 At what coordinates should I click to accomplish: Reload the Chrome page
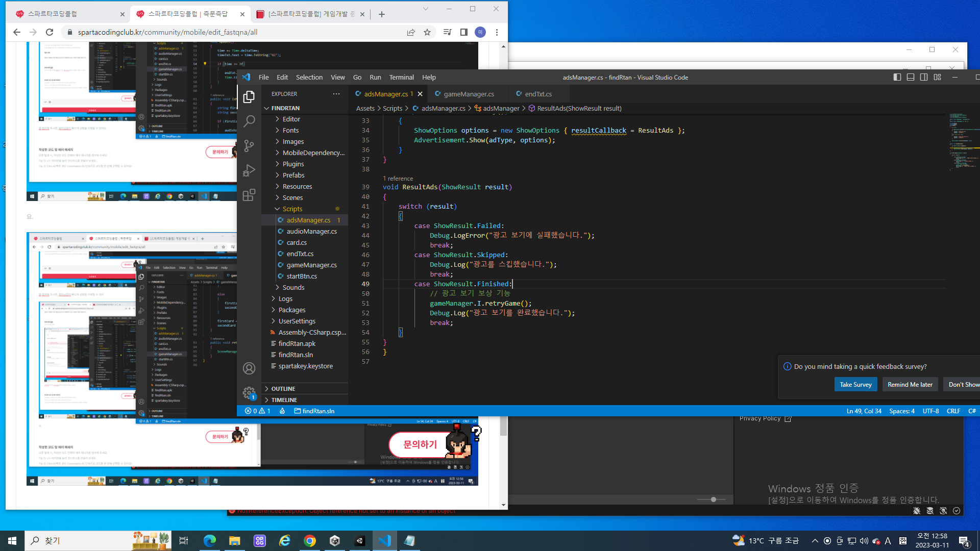pyautogui.click(x=50, y=32)
